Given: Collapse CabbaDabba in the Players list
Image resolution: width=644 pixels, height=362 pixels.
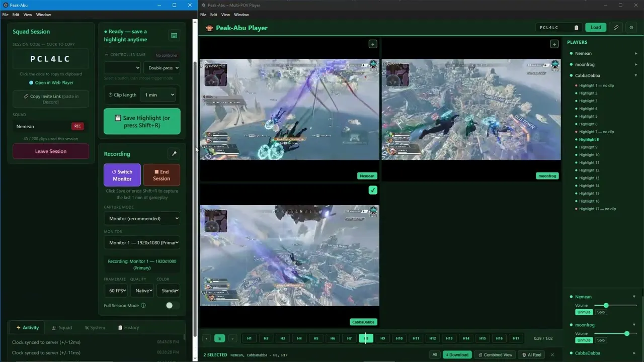Looking at the screenshot, I should click(636, 75).
